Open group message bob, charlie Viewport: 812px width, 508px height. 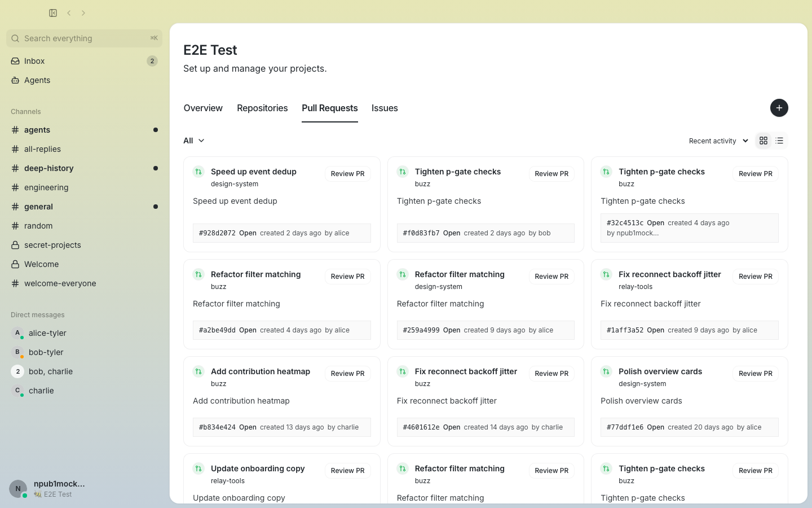click(x=84, y=371)
